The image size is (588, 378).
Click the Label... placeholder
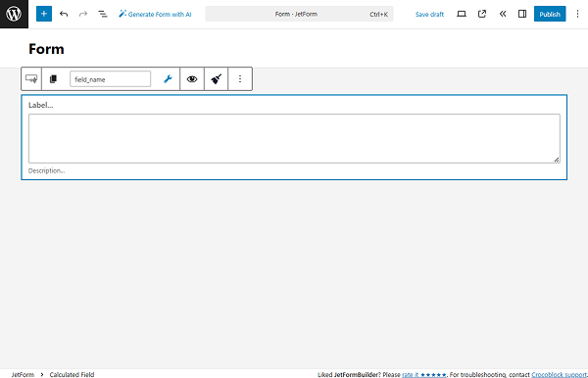click(x=41, y=105)
